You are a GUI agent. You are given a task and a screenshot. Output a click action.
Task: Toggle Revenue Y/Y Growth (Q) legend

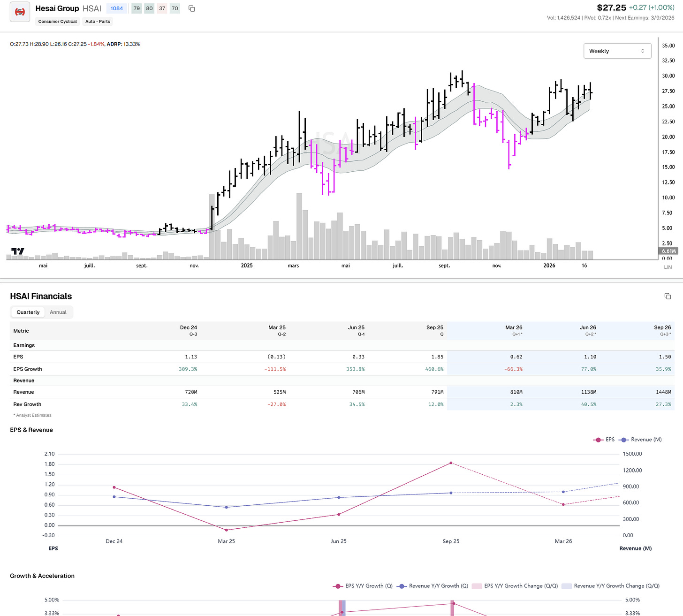click(433, 586)
